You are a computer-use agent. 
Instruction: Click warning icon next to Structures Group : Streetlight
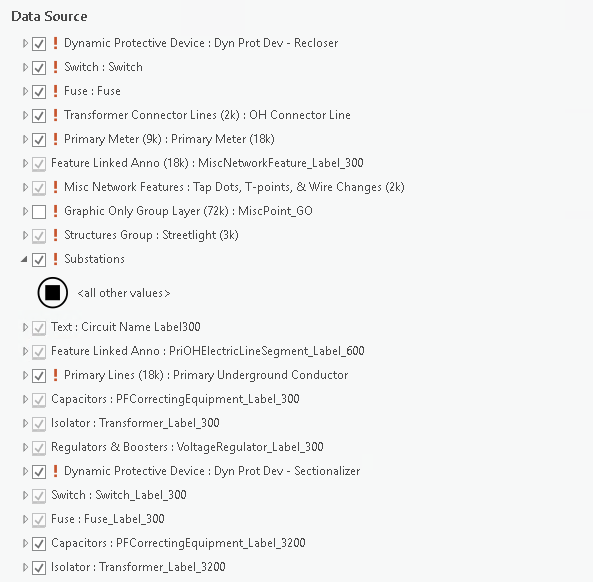(x=55, y=235)
